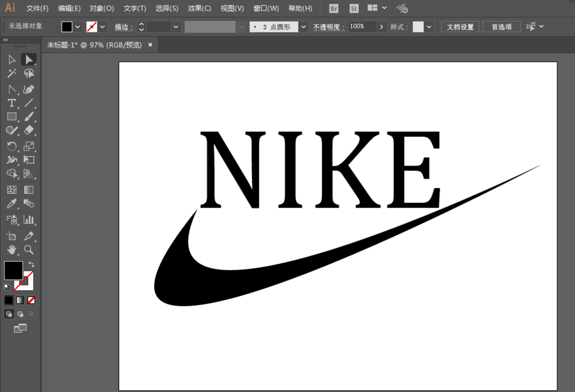Image resolution: width=575 pixels, height=392 pixels.
Task: Set paint mode to Color
Action: [9, 301]
